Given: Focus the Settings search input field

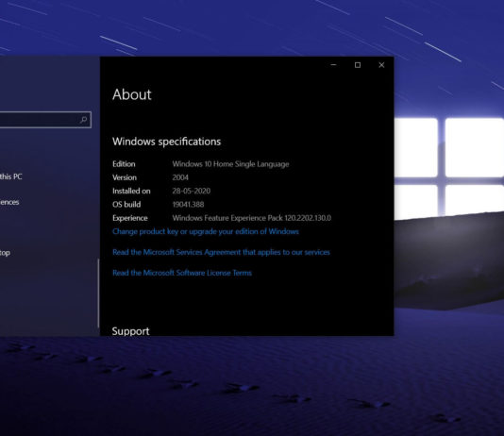Looking at the screenshot, I should [x=45, y=120].
